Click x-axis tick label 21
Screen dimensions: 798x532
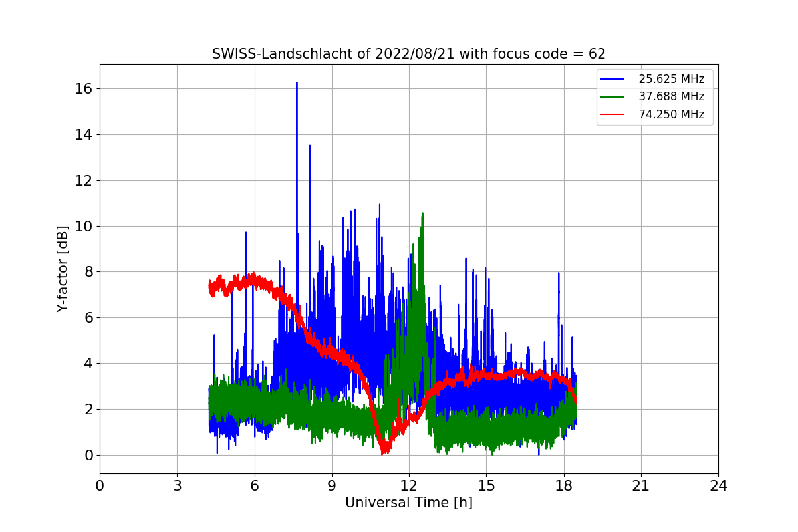[641, 486]
